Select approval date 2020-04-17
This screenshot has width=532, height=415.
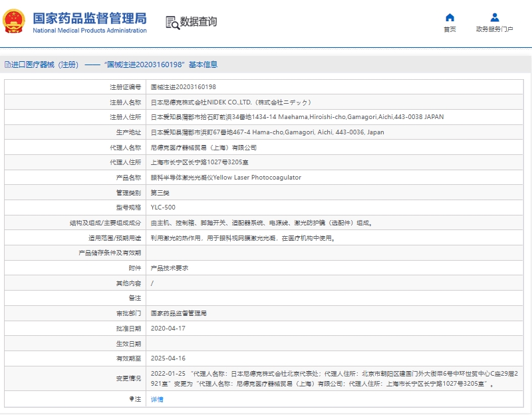[x=168, y=328]
